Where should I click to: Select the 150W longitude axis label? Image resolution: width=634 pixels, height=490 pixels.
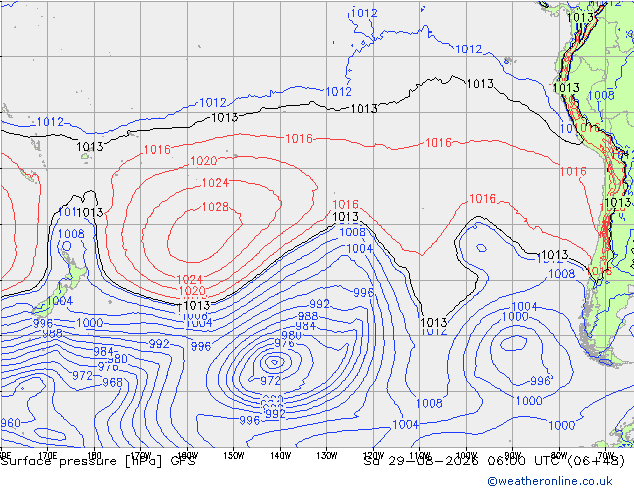pyautogui.click(x=234, y=456)
